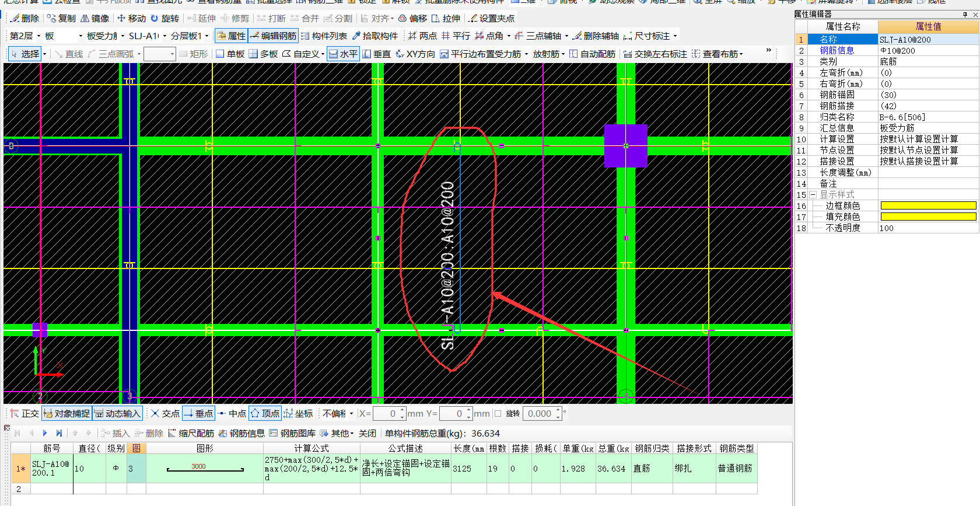Open 查看布筋 view layout menu

[718, 54]
